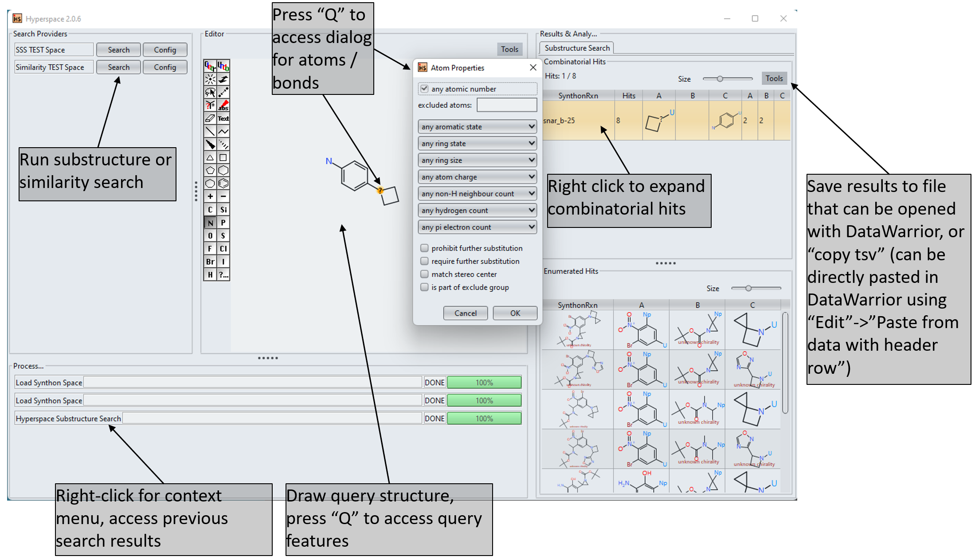Check the match stereo center option
This screenshot has width=975, height=560.
[424, 274]
